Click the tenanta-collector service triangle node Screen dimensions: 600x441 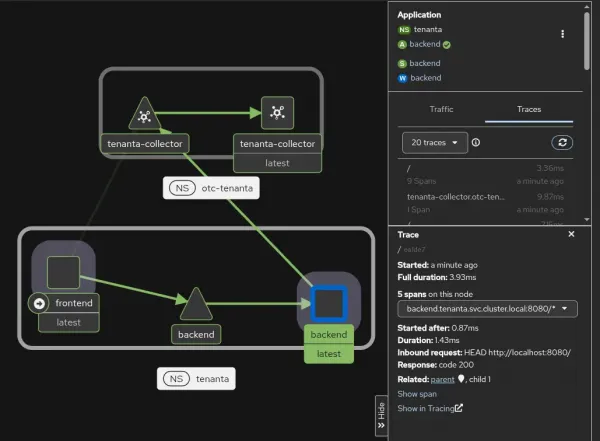[145, 115]
